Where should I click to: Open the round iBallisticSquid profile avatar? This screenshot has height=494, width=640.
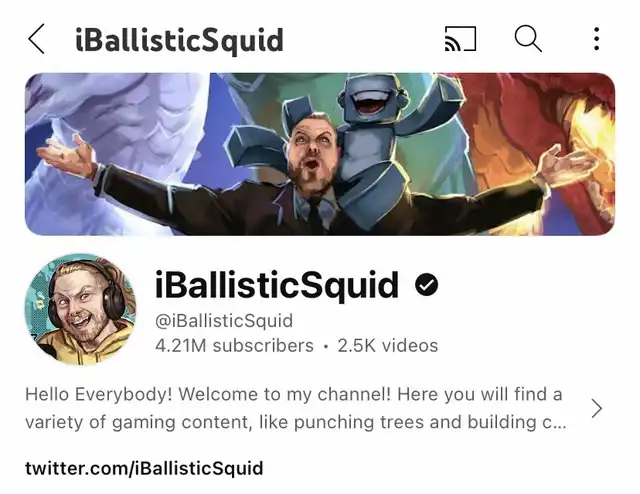point(81,309)
